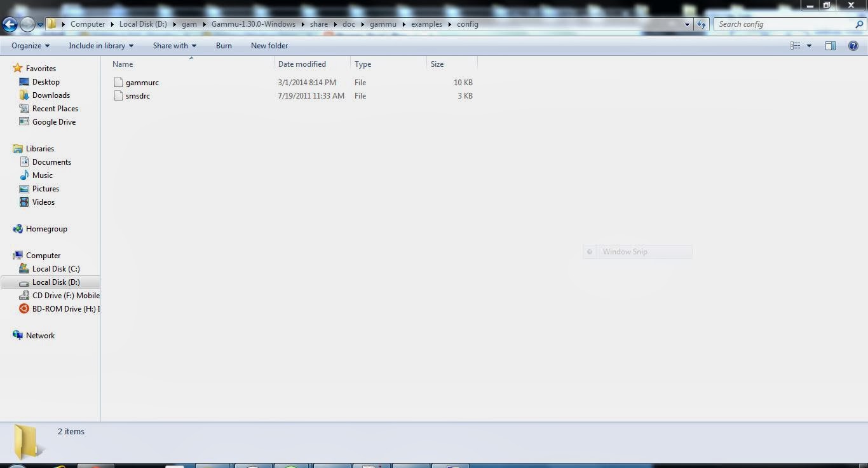Open Recent Places in Favorites
Viewport: 868px width, 468px height.
pyautogui.click(x=55, y=109)
